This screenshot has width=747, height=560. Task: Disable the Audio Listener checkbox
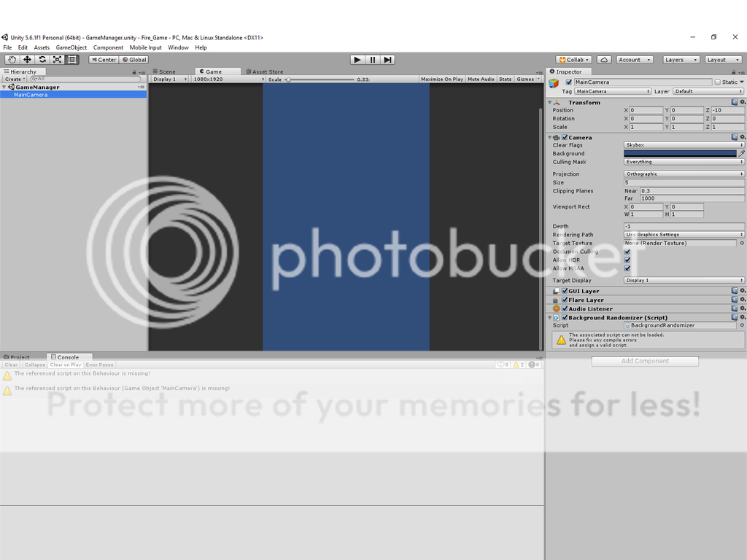[x=565, y=308]
